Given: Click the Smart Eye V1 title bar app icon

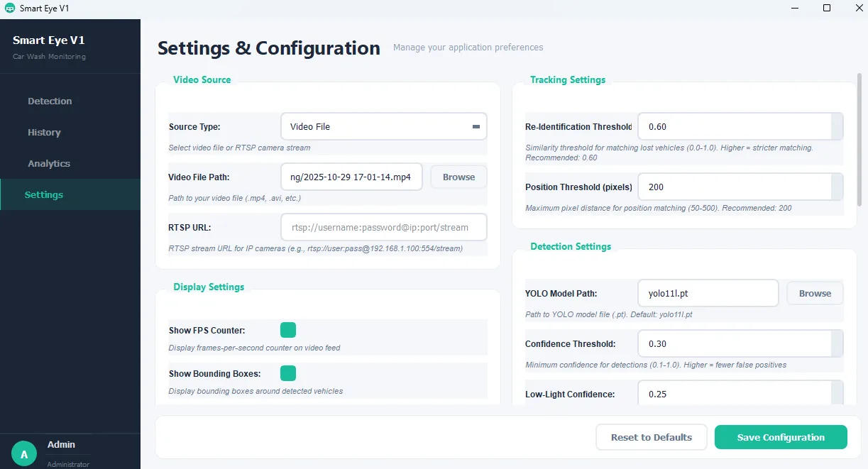Looking at the screenshot, I should [x=10, y=8].
